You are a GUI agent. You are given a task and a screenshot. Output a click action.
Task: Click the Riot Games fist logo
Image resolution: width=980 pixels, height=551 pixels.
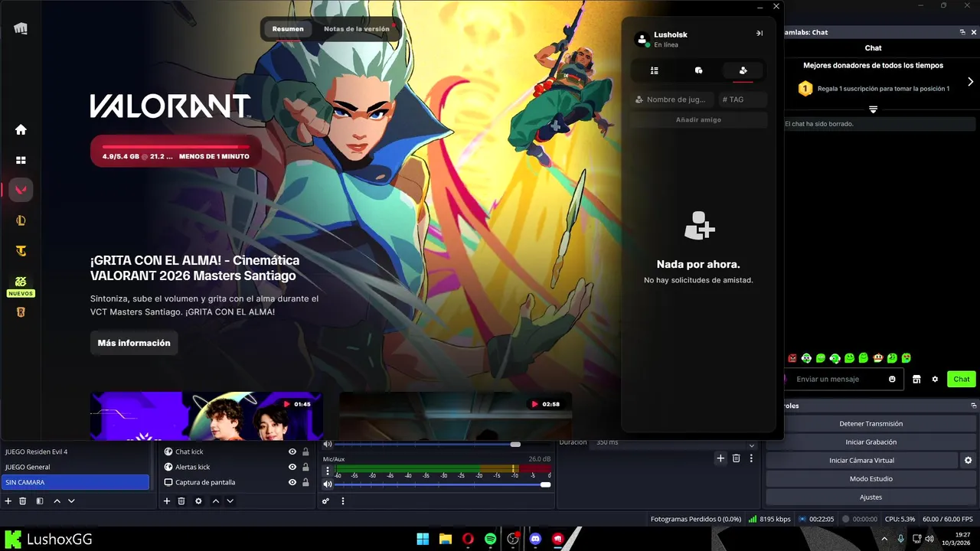pyautogui.click(x=21, y=29)
